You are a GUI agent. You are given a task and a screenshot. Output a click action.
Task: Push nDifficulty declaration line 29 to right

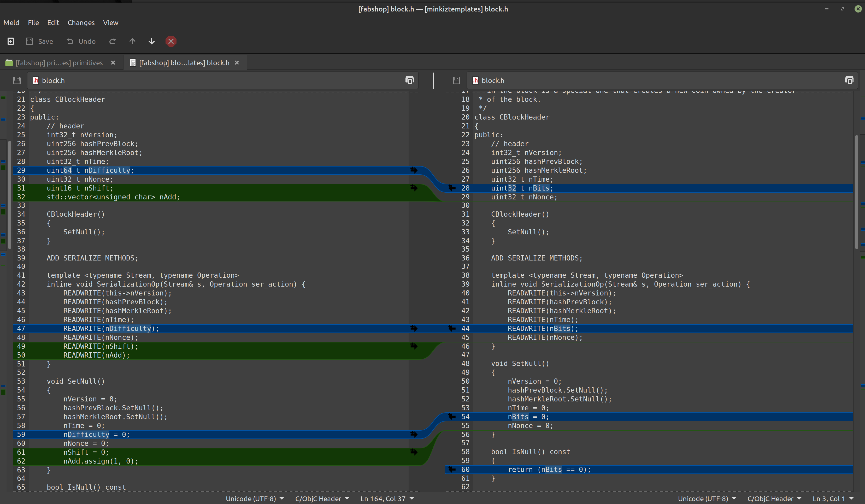414,170
